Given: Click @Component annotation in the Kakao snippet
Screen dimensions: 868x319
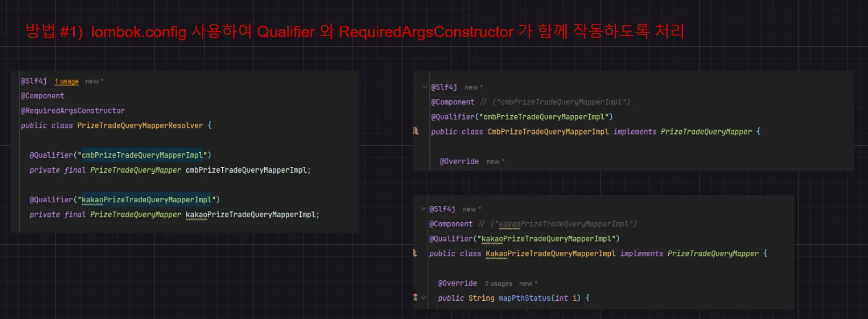Looking at the screenshot, I should tap(451, 224).
